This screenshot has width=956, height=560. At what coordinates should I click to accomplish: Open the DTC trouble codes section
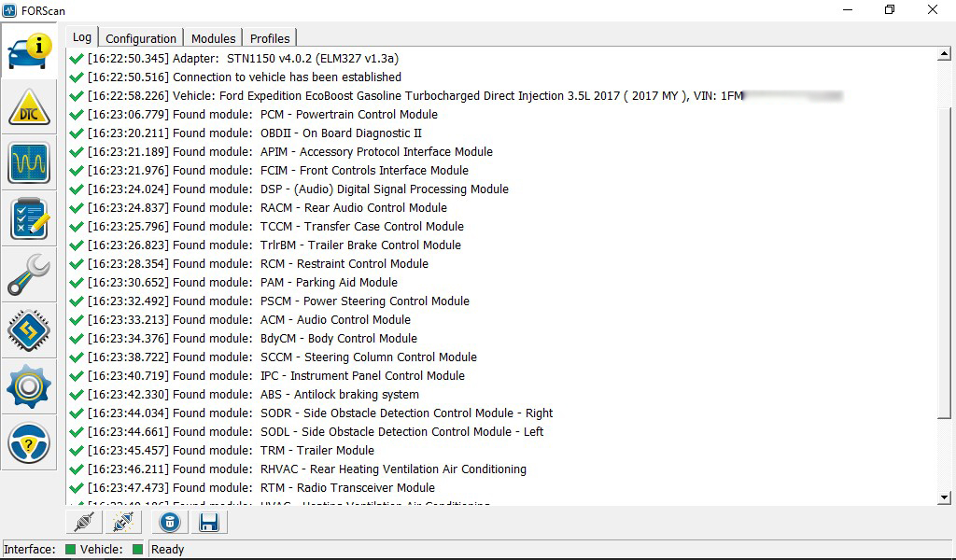pyautogui.click(x=29, y=107)
